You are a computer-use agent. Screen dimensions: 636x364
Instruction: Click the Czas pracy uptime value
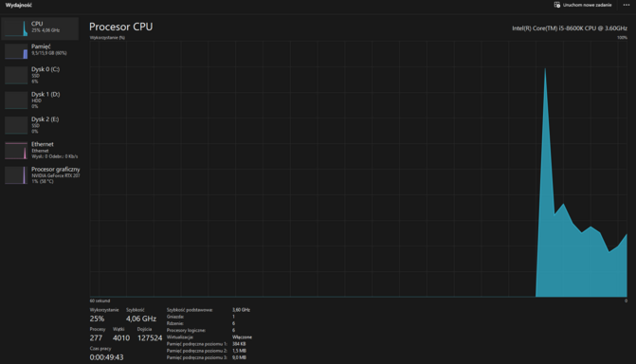click(x=106, y=357)
